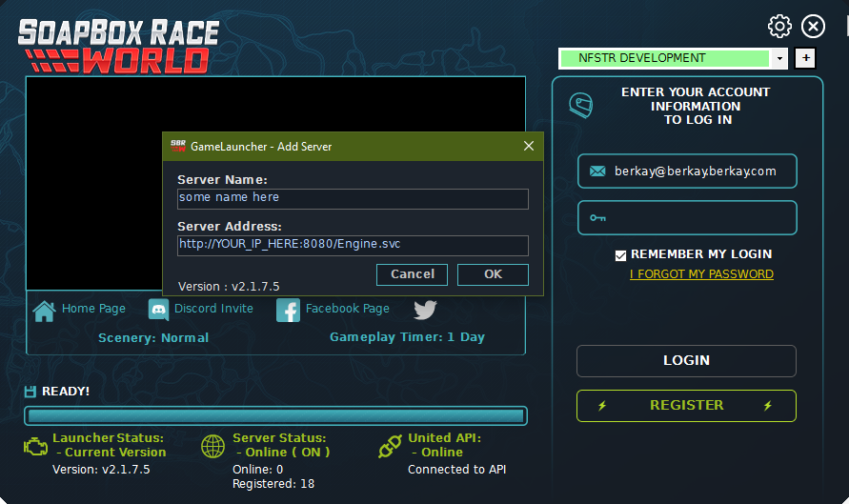
Task: Focus the email field with berkay@berkay.berkay.com
Action: click(x=687, y=171)
